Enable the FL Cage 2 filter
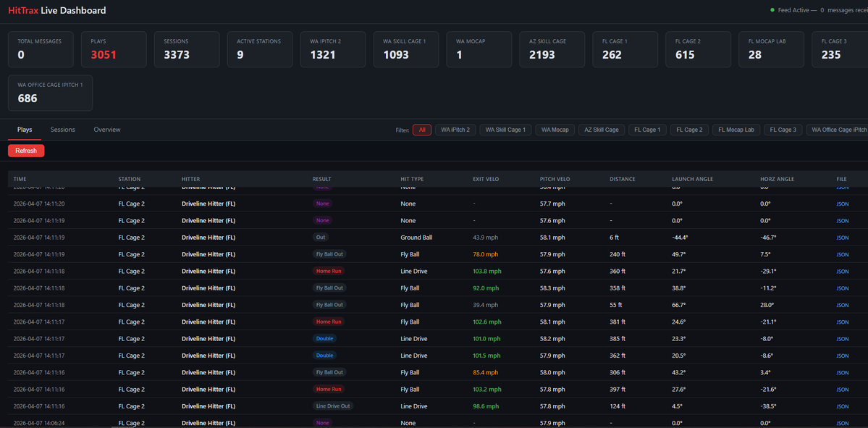 tap(688, 130)
